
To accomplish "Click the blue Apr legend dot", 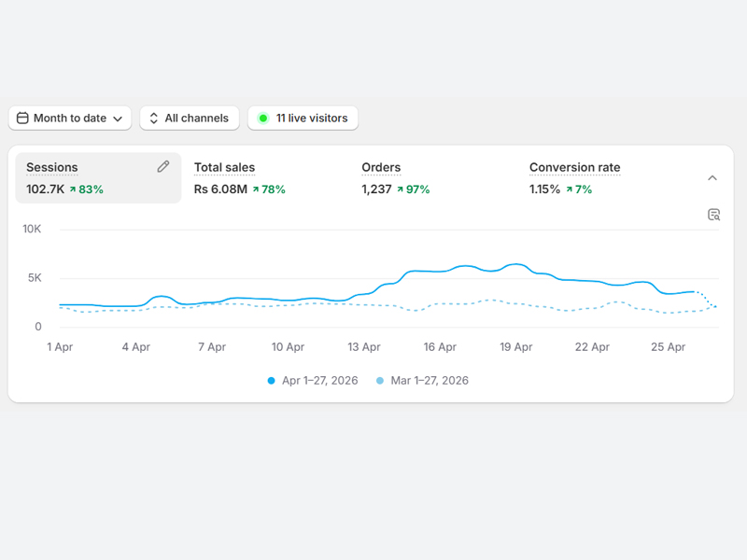I will [x=271, y=381].
